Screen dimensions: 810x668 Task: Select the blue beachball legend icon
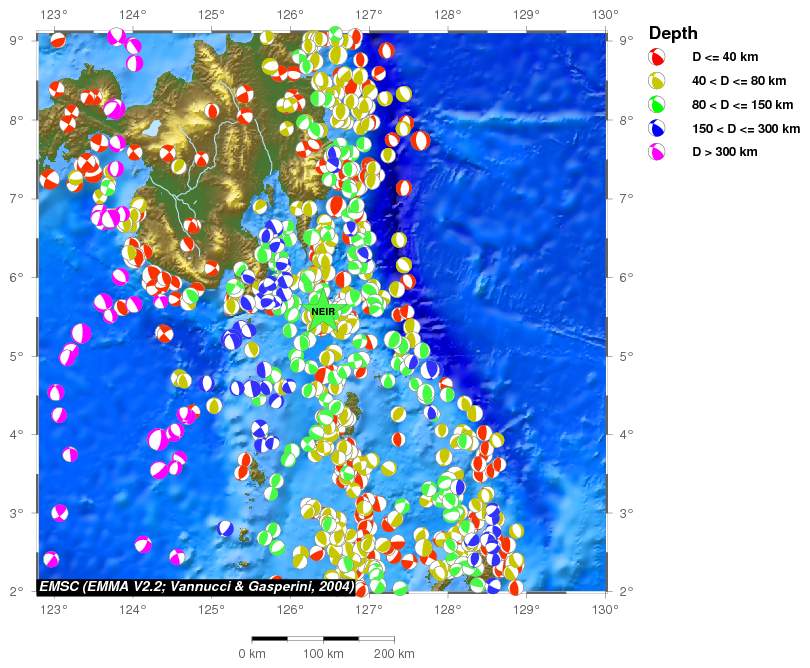[657, 129]
